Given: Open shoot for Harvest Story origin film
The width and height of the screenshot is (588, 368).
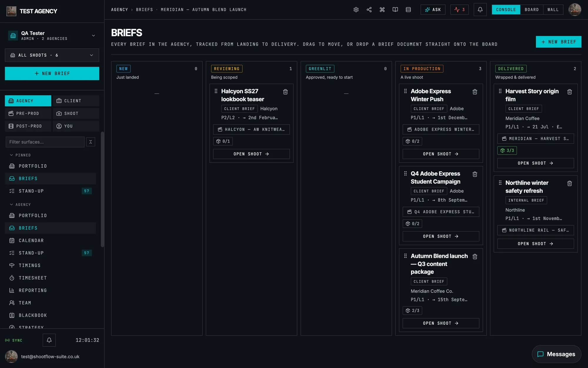Looking at the screenshot, I should [x=535, y=163].
